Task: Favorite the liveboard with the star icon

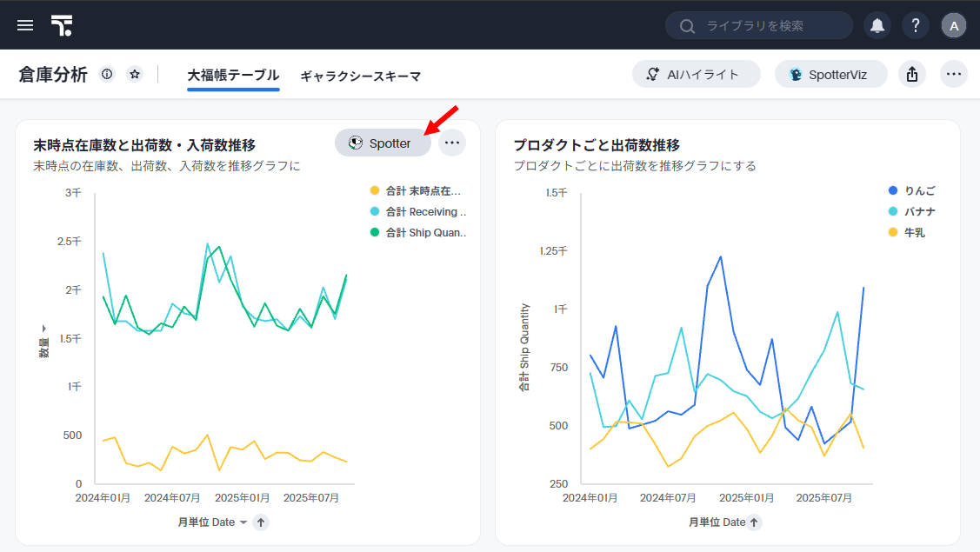Action: (135, 75)
